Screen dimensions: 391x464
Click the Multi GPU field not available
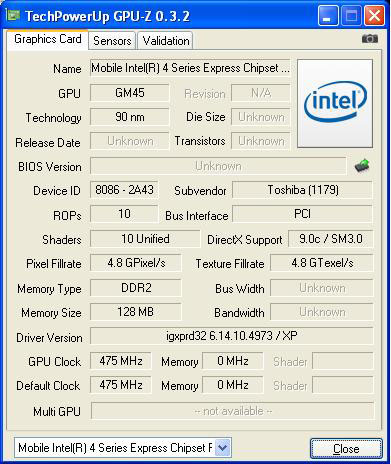coord(232,411)
